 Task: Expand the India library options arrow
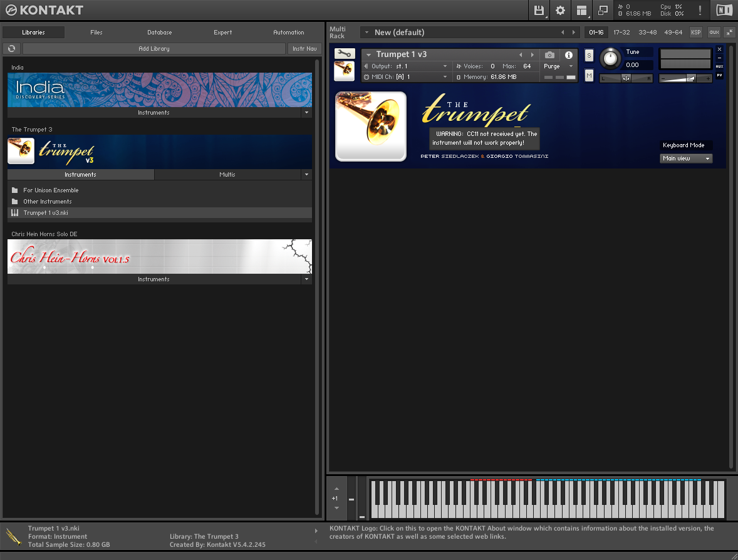coord(306,113)
